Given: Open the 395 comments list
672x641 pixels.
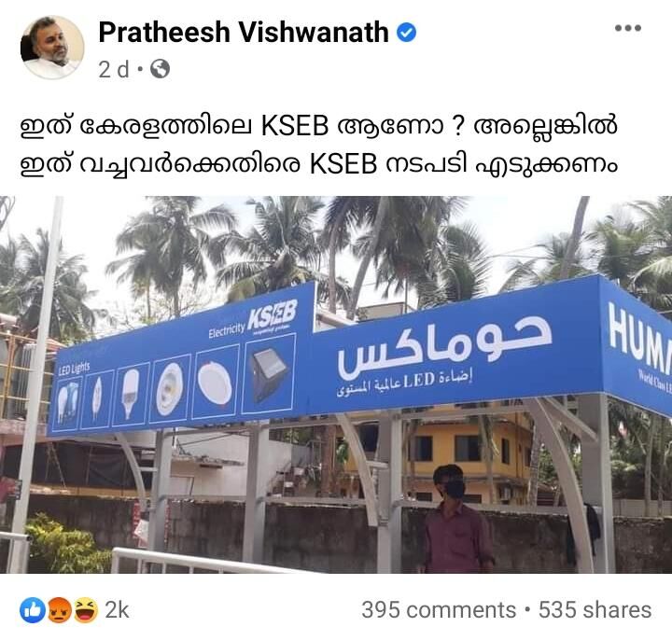Looking at the screenshot, I should (x=439, y=609).
